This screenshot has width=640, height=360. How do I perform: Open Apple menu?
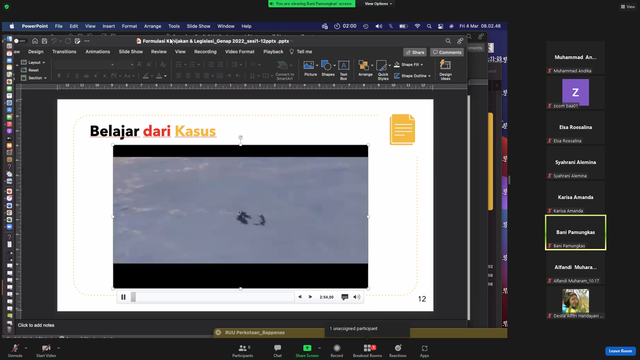[12, 26]
